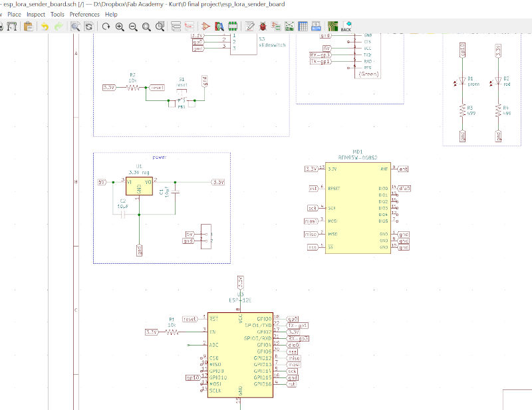The width and height of the screenshot is (532, 410).
Task: Select LED D2 red
Action: pos(498,80)
